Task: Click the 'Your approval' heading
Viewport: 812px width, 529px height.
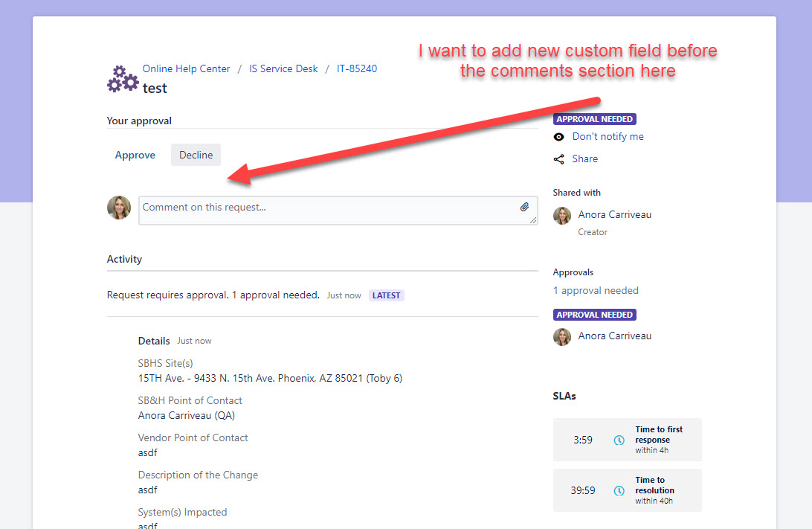Action: 139,121
